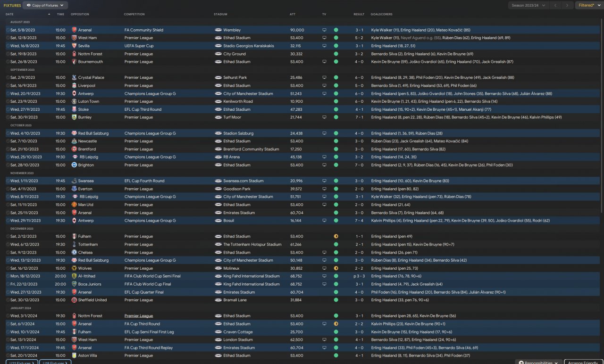This screenshot has height=364, width=604.
Task: Click the Stoke club badge
Action: coord(74,109)
